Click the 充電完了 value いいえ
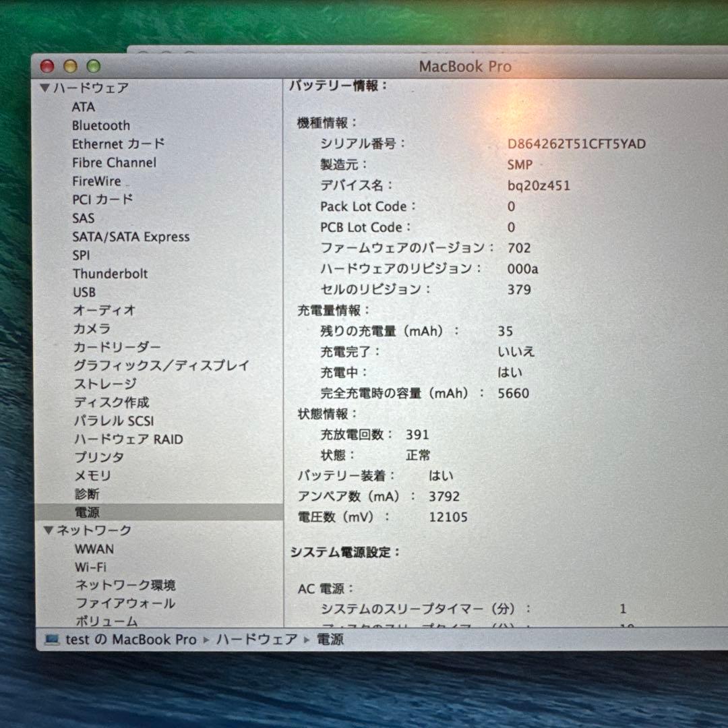Screen dimensions: 728x728 516,351
